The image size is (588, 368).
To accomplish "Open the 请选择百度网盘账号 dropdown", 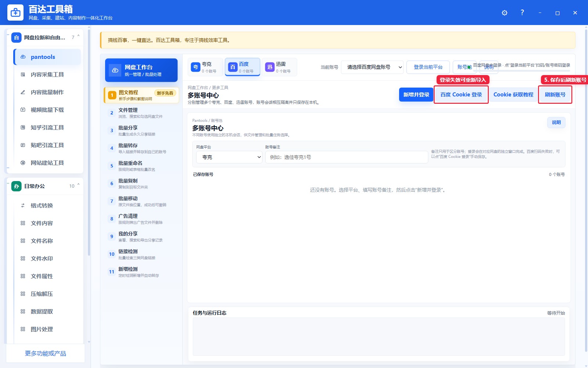I will [372, 67].
